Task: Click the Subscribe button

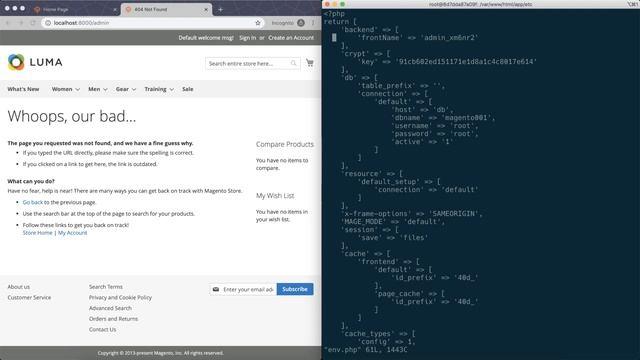Action: 295,289
